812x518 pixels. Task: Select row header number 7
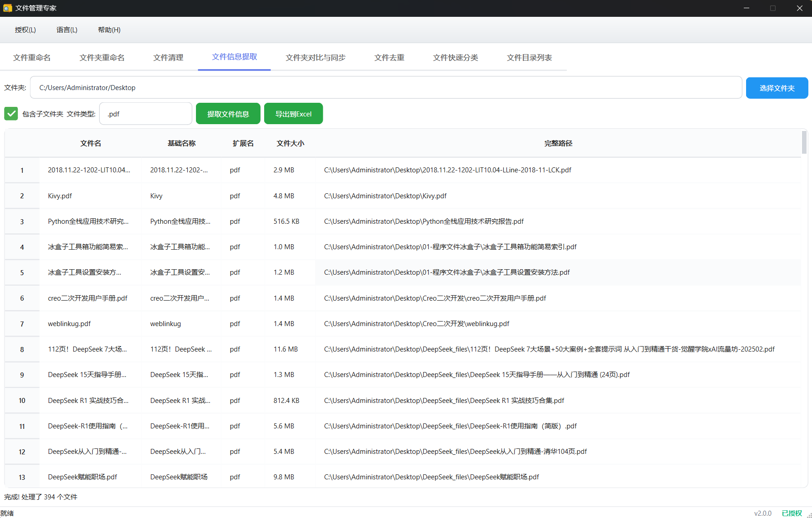tap(22, 324)
